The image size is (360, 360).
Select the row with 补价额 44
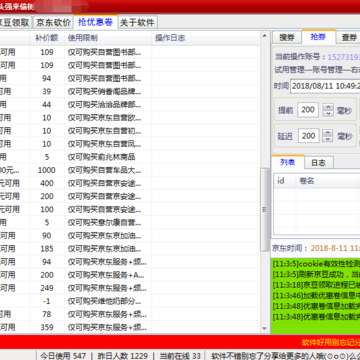[x=130, y=105]
